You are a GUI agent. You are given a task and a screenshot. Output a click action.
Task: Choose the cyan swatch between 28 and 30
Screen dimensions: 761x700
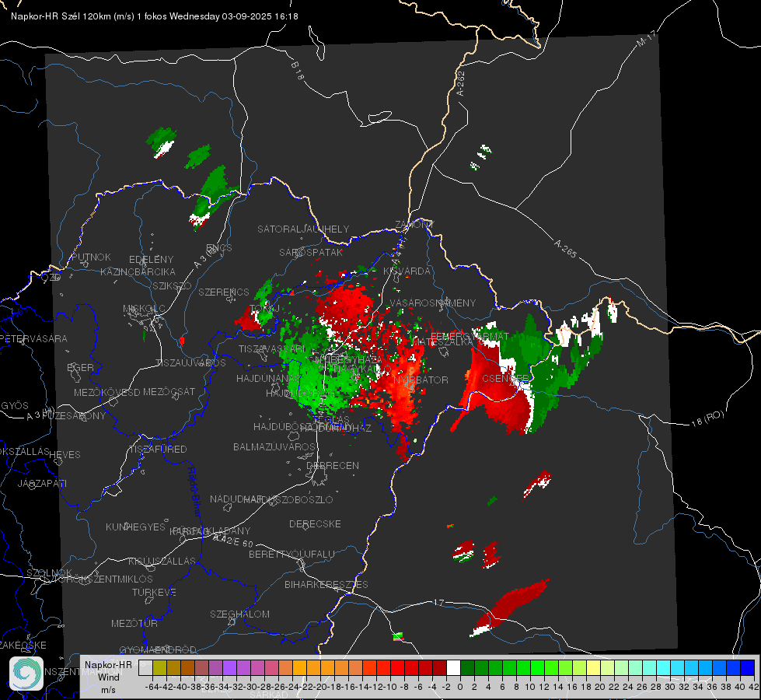point(663,667)
